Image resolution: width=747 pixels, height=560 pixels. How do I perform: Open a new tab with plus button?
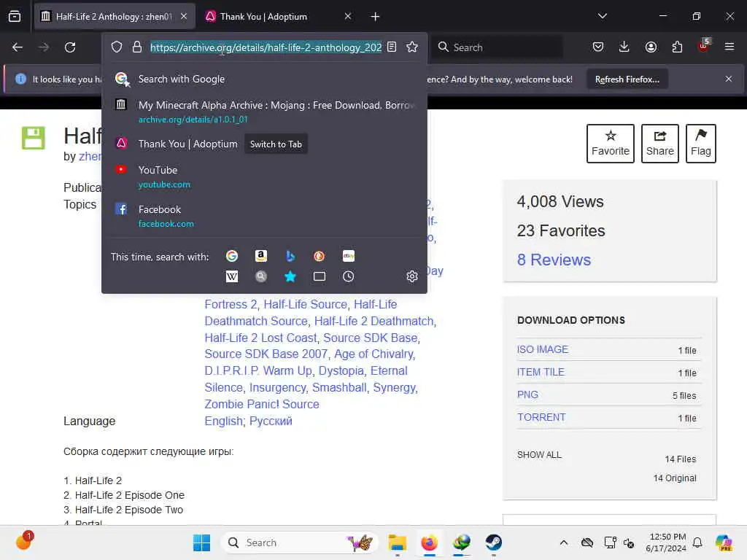[375, 17]
